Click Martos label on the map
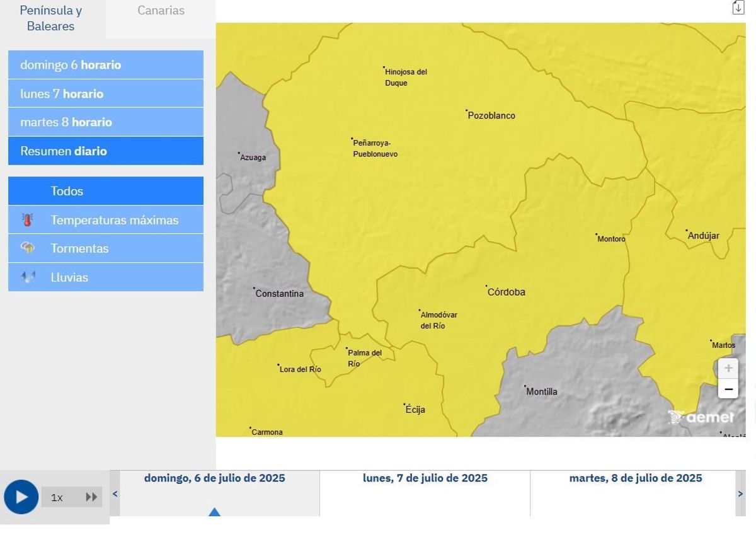756x537 pixels. [x=723, y=345]
